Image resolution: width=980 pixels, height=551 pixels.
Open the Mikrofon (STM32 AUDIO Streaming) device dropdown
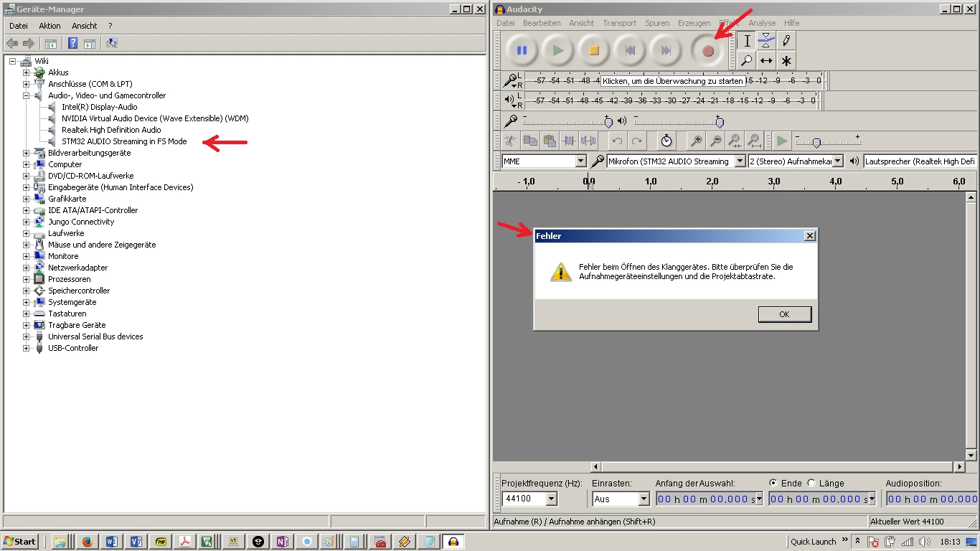[740, 161]
